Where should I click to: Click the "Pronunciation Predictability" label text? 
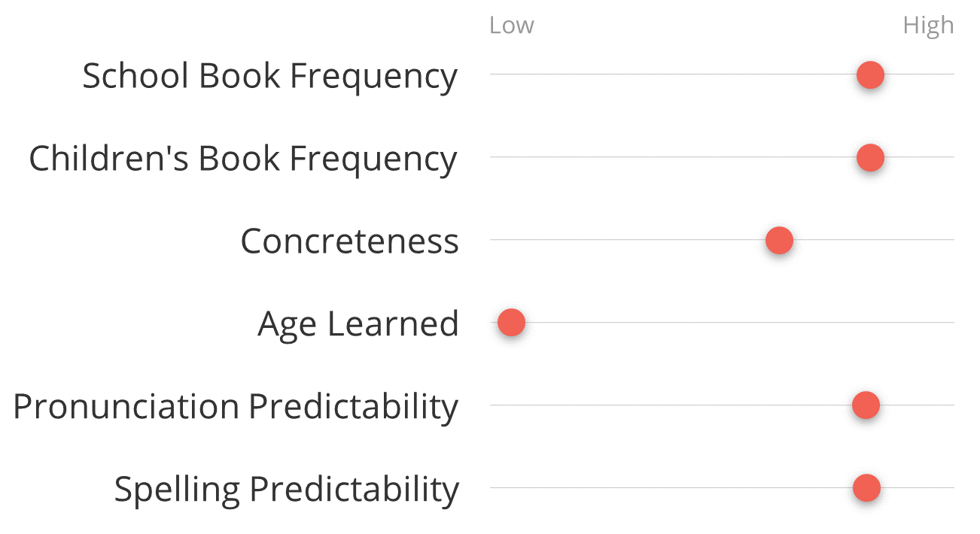point(236,407)
